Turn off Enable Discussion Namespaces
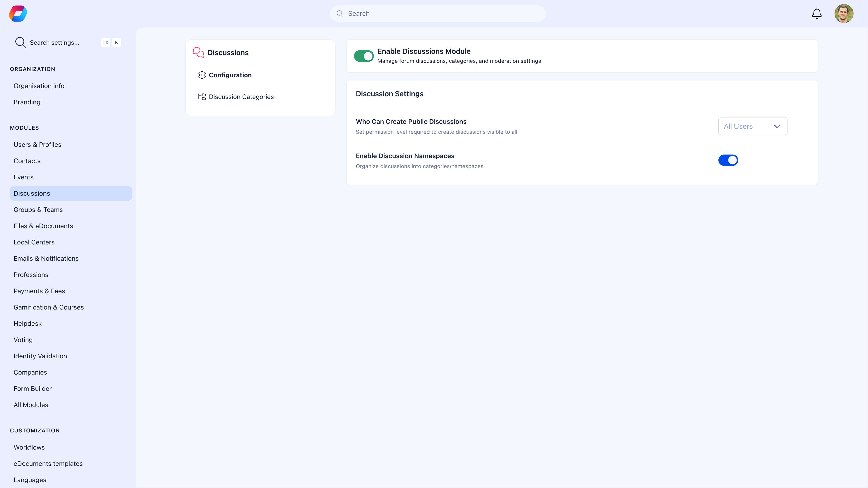The width and height of the screenshot is (868, 488). [x=729, y=160]
